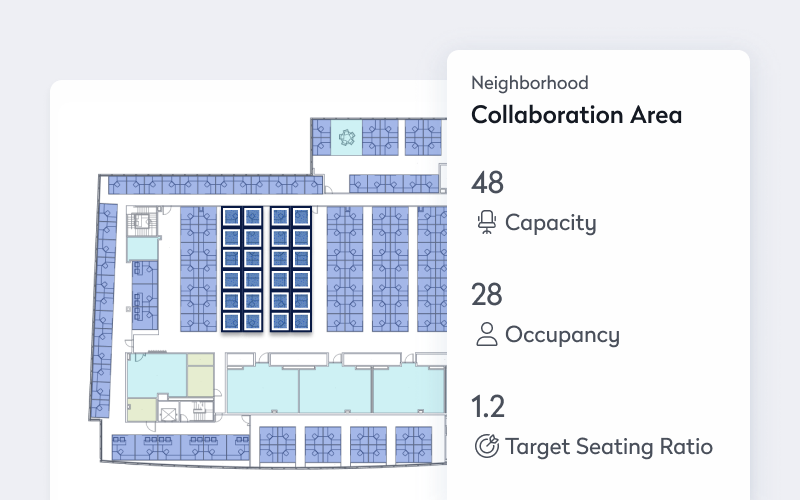Select the small teal room below top staircase
The image size is (800, 500).
coord(142,249)
